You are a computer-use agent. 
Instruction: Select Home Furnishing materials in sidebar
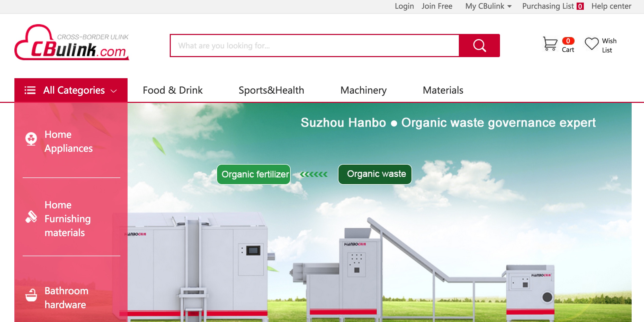68,219
